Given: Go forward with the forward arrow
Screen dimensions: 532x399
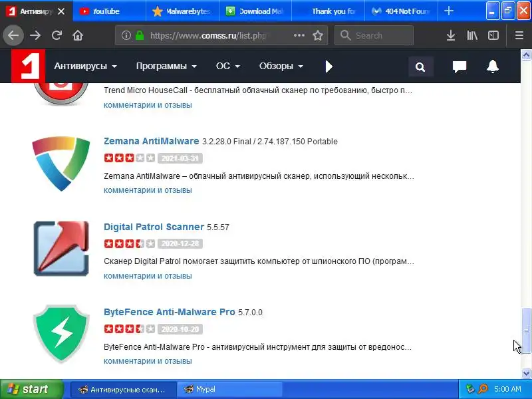Looking at the screenshot, I should coord(35,35).
